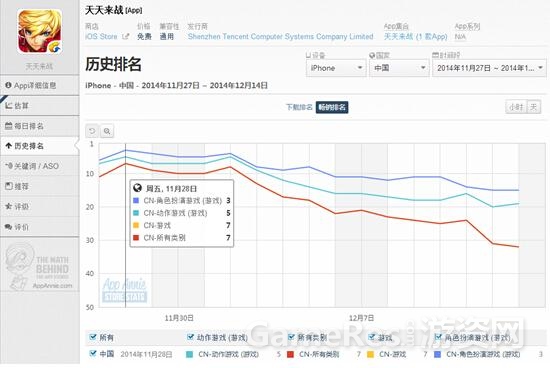The width and height of the screenshot is (550, 368).
Task: Click the teal CN-动作游戏 legend swatch
Action: coord(190,354)
